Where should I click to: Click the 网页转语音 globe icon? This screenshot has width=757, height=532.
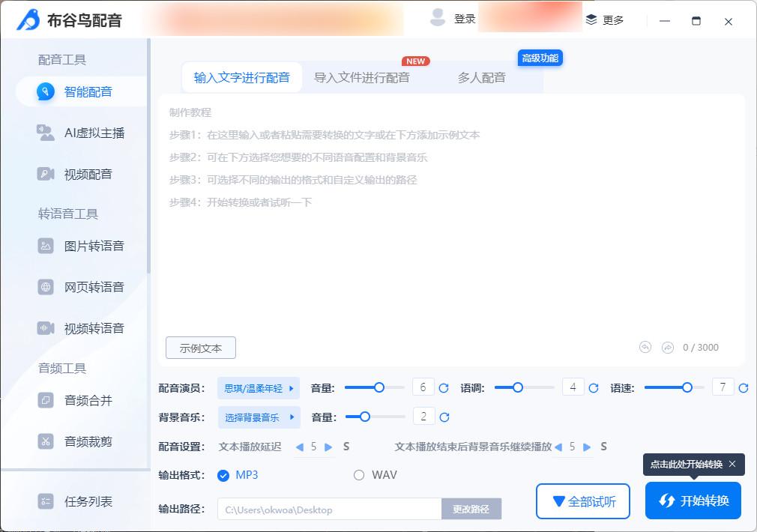tap(46, 287)
